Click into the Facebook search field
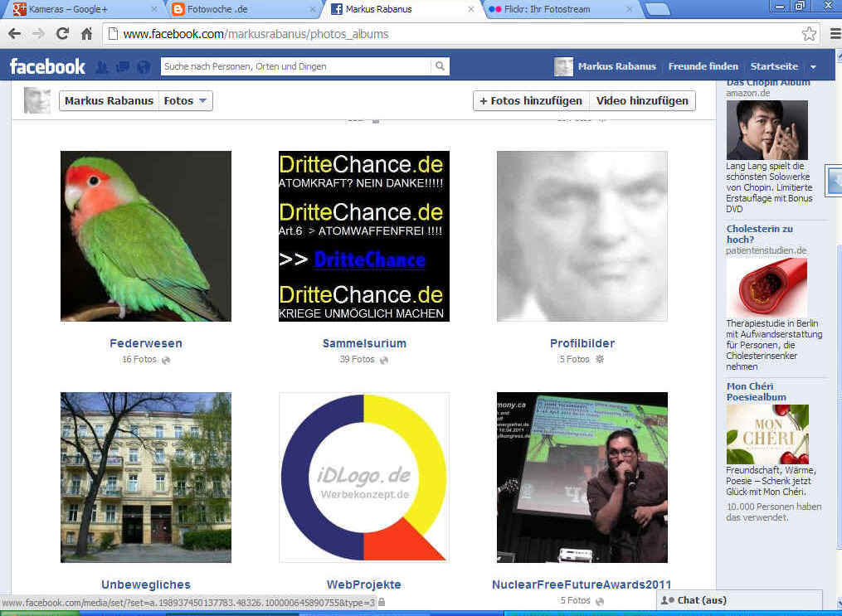 click(294, 66)
